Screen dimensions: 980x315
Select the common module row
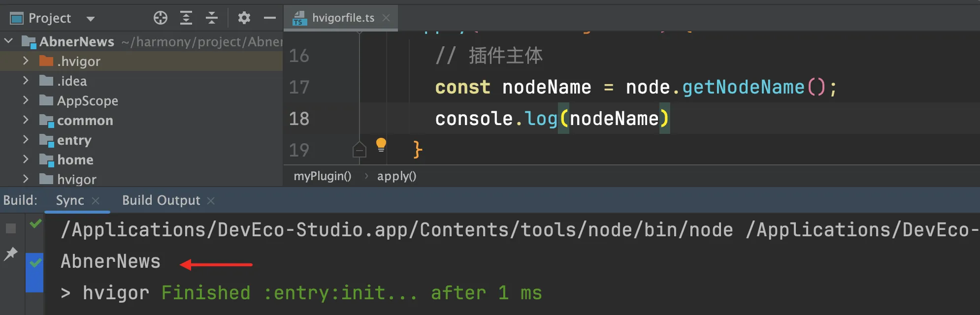click(141, 120)
